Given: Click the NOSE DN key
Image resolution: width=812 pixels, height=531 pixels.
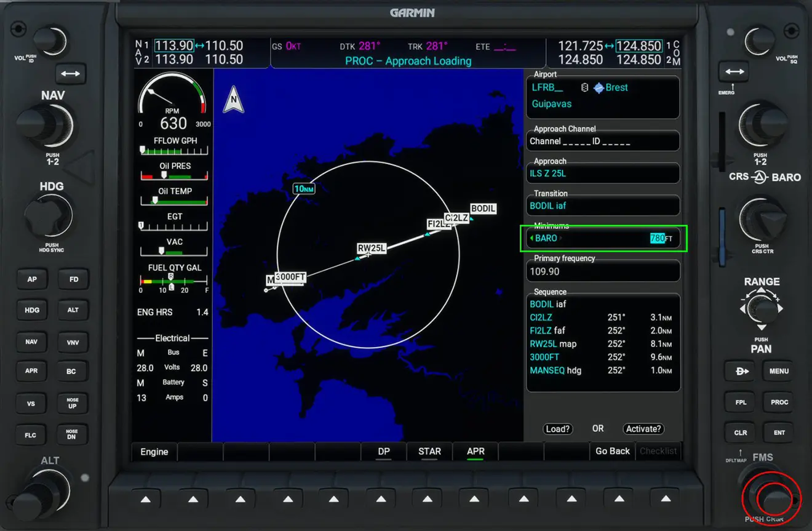Looking at the screenshot, I should pyautogui.click(x=72, y=434).
